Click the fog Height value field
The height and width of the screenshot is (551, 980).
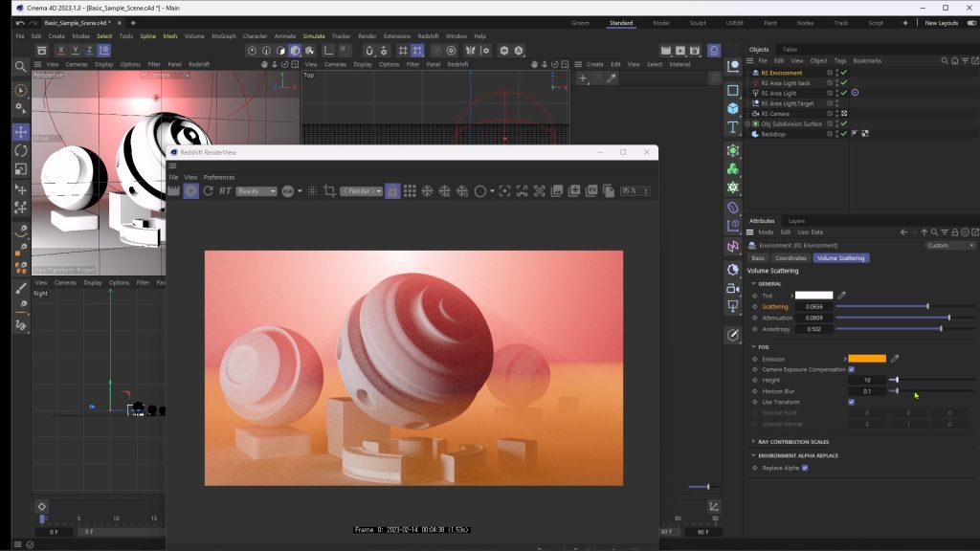tap(867, 380)
